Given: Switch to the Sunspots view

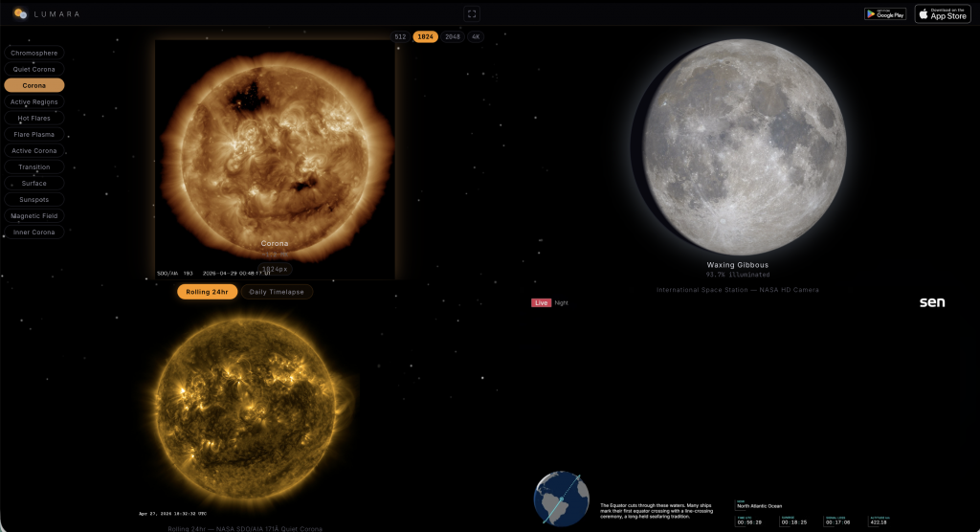Looking at the screenshot, I should pos(34,199).
